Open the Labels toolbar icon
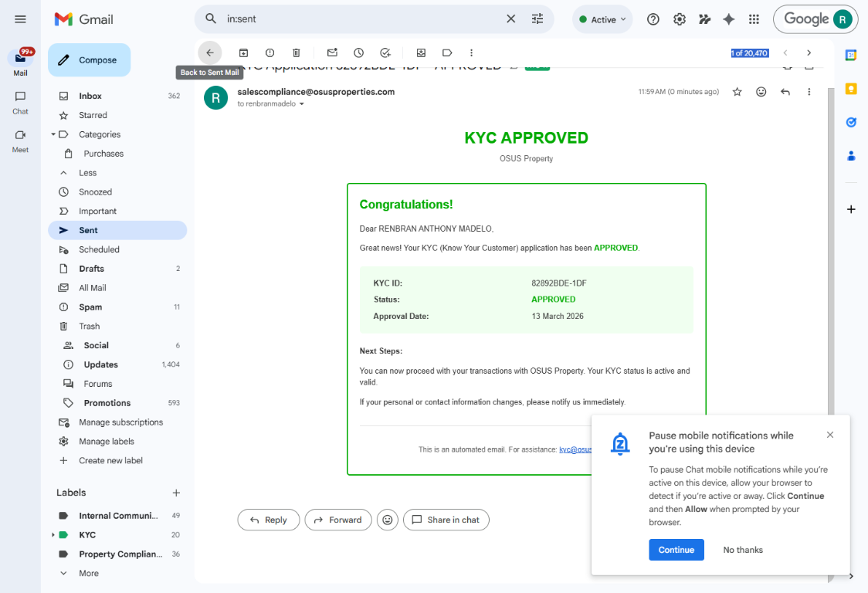The height and width of the screenshot is (593, 868). [447, 53]
